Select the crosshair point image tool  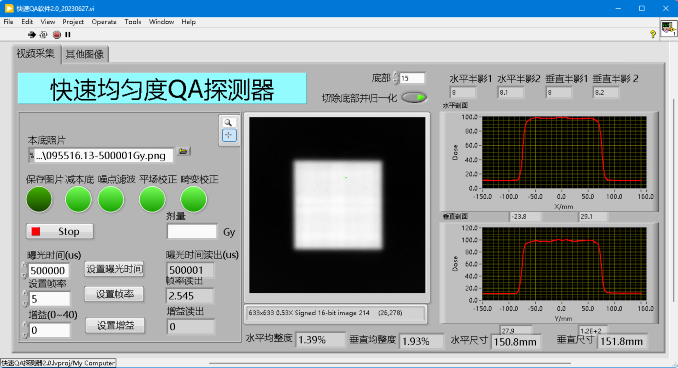pos(228,135)
